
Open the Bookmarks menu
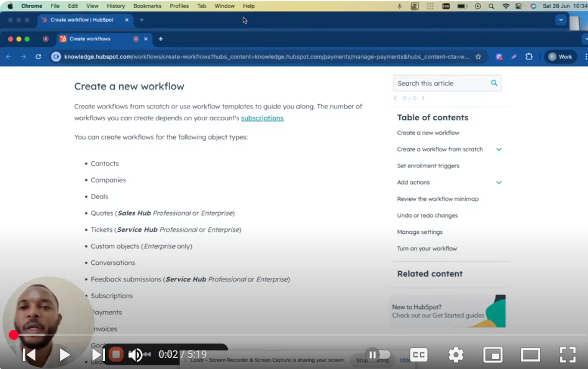point(147,6)
